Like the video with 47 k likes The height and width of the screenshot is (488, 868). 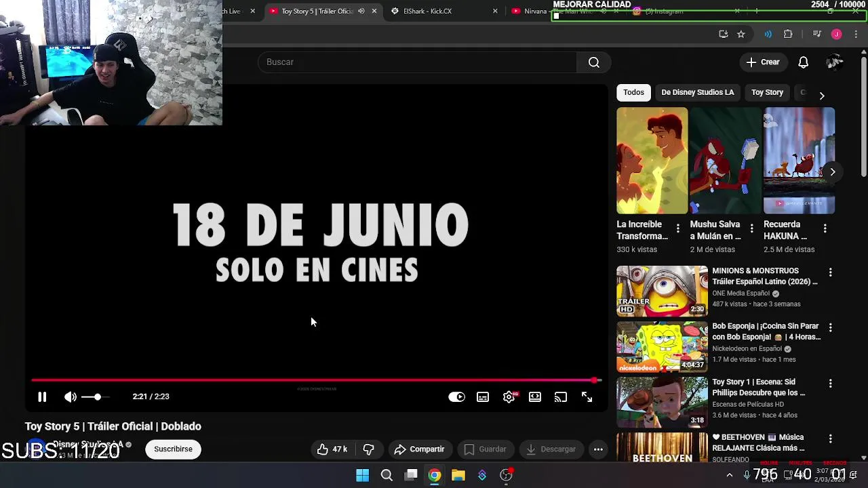pyautogui.click(x=332, y=449)
